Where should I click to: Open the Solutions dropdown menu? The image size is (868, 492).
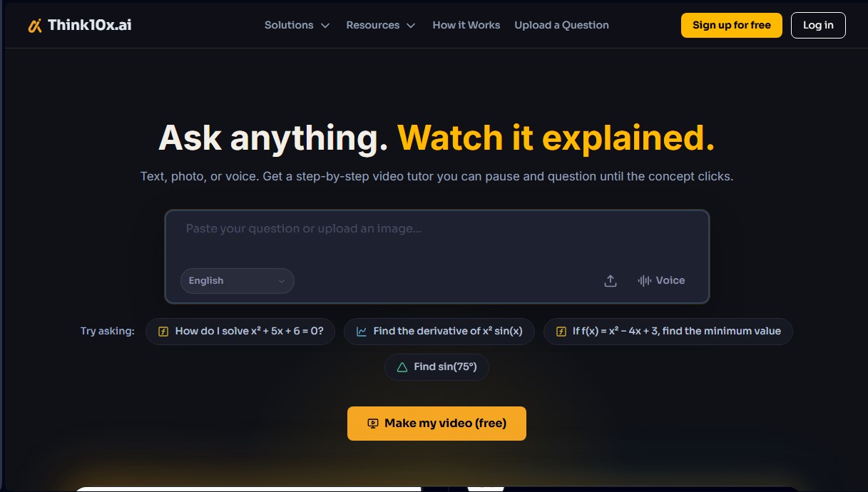click(x=297, y=25)
